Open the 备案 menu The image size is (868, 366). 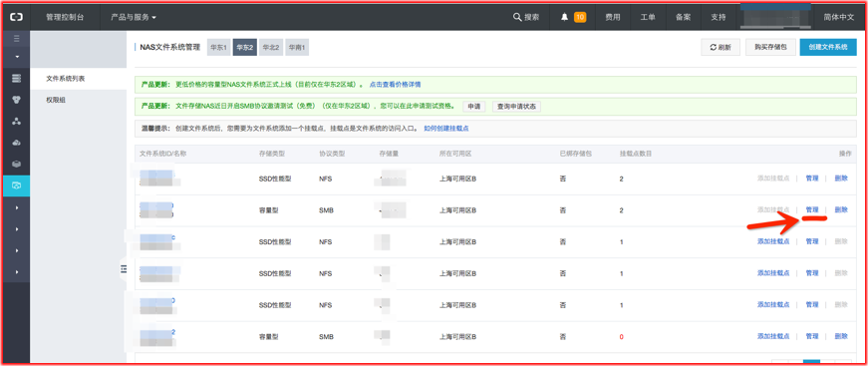coord(683,17)
